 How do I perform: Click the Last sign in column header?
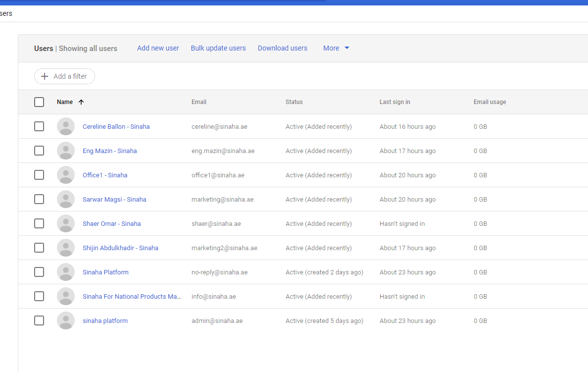(394, 102)
